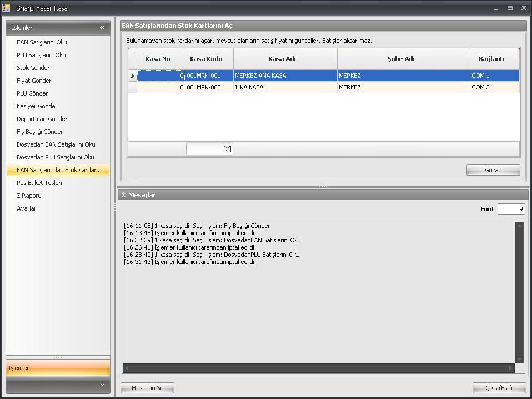Click the Çıkış (Esc) button

coord(499,388)
